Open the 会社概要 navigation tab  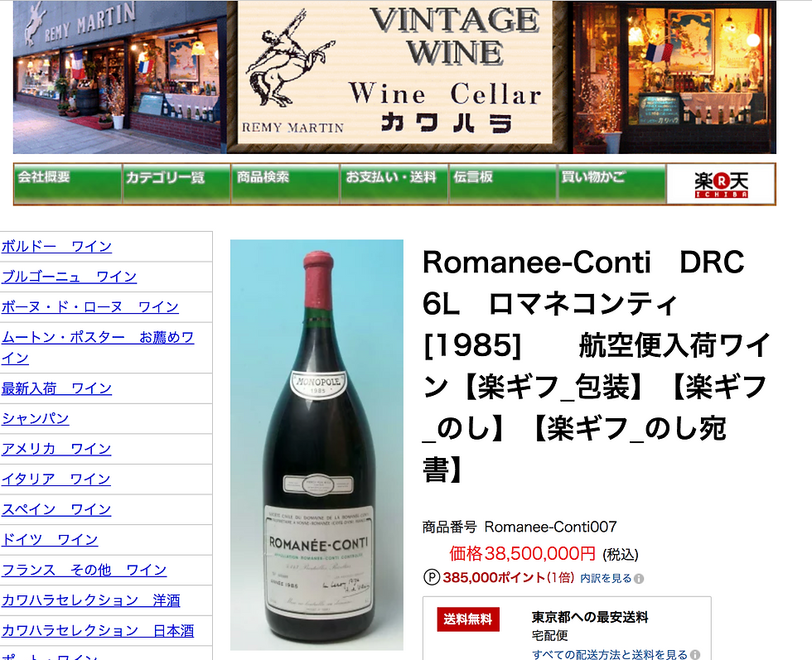(68, 184)
